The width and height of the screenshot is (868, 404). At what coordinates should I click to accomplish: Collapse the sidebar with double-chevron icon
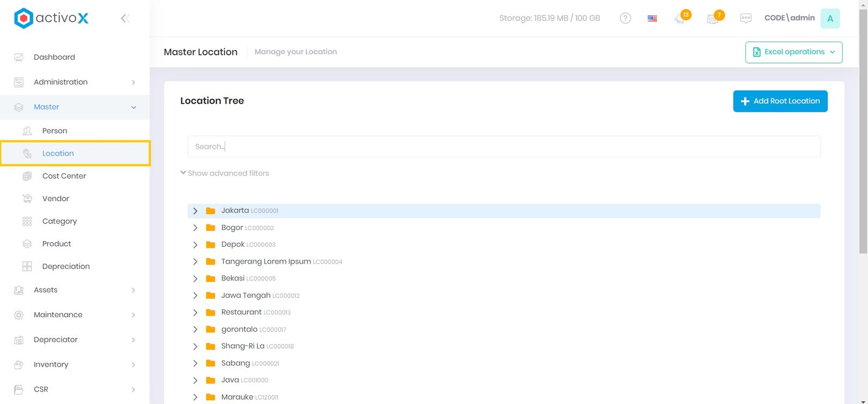click(125, 18)
